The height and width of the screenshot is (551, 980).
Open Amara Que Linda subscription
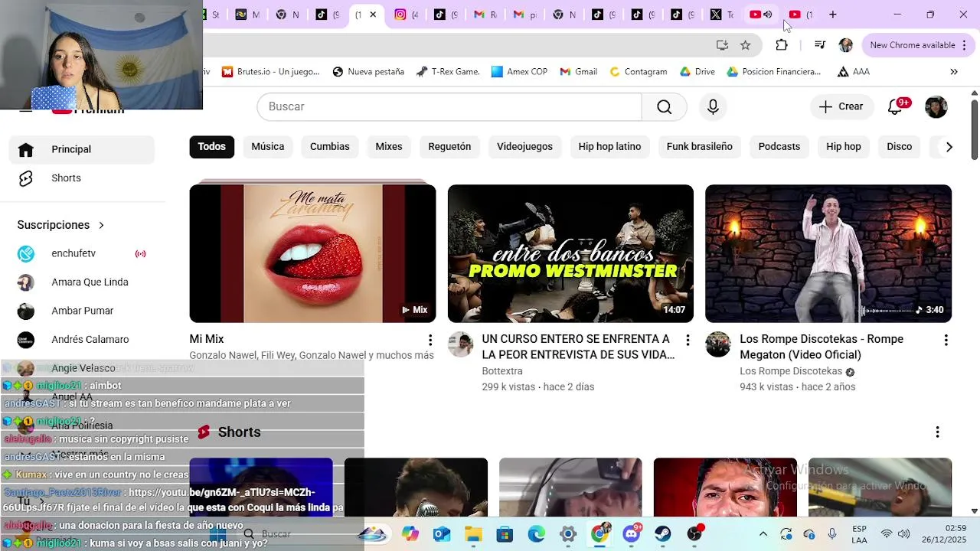82,282
